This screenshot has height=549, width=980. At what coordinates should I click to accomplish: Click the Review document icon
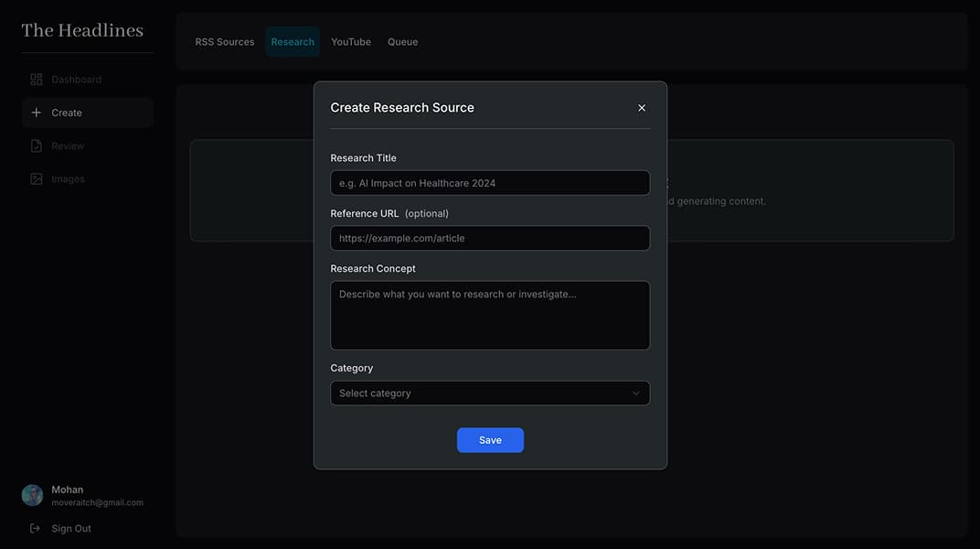click(37, 146)
